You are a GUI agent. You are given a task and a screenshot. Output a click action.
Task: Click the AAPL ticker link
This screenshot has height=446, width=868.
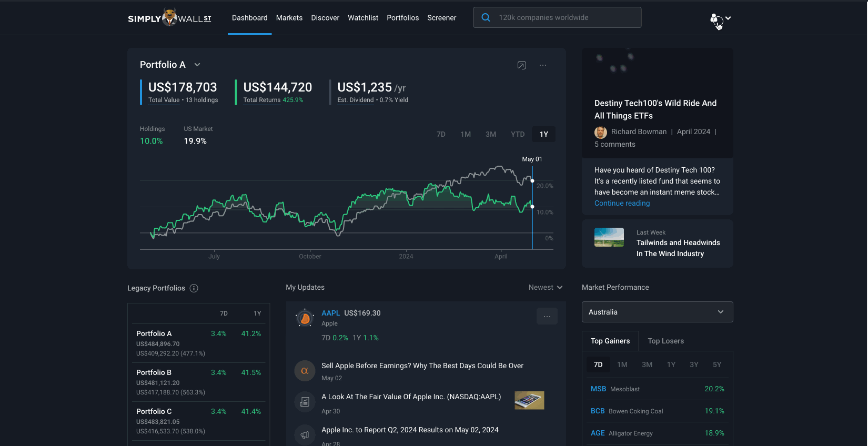pyautogui.click(x=331, y=313)
